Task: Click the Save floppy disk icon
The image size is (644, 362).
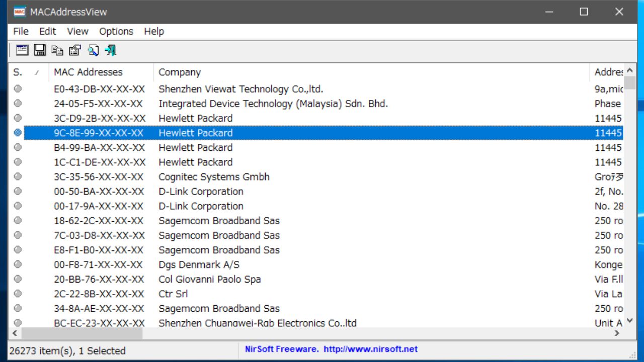Action: [40, 50]
